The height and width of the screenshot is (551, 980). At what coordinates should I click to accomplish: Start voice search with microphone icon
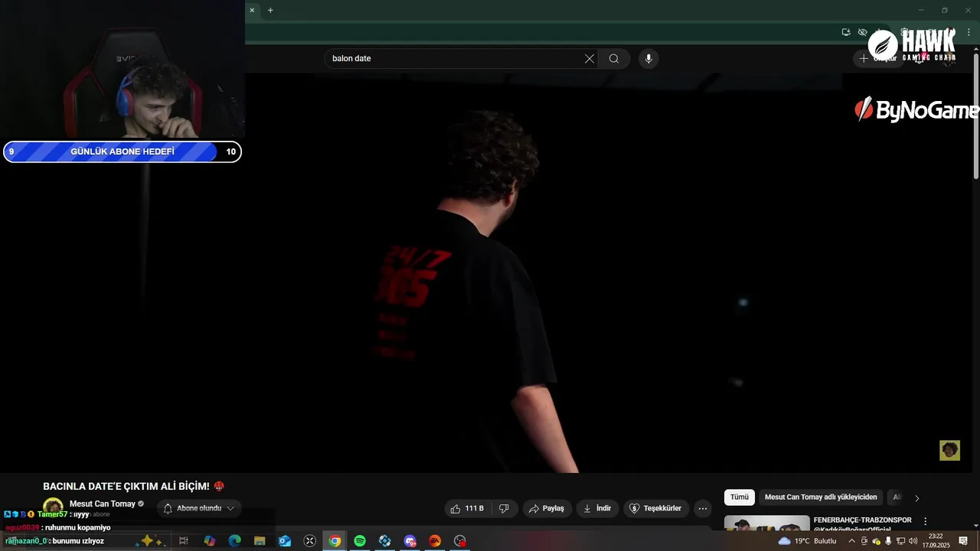point(648,59)
